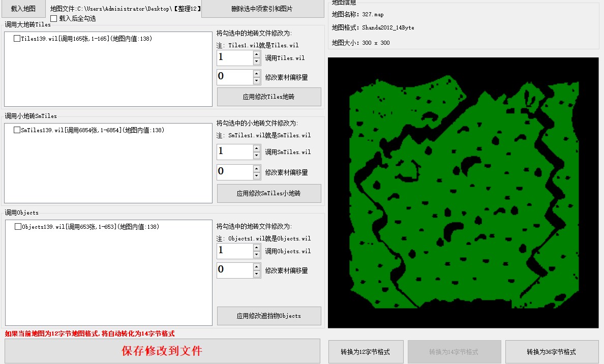This screenshot has width=604, height=364.
Task: Decrease Objects 修改素材偏移量 with down arrow
Action: pos(257,275)
